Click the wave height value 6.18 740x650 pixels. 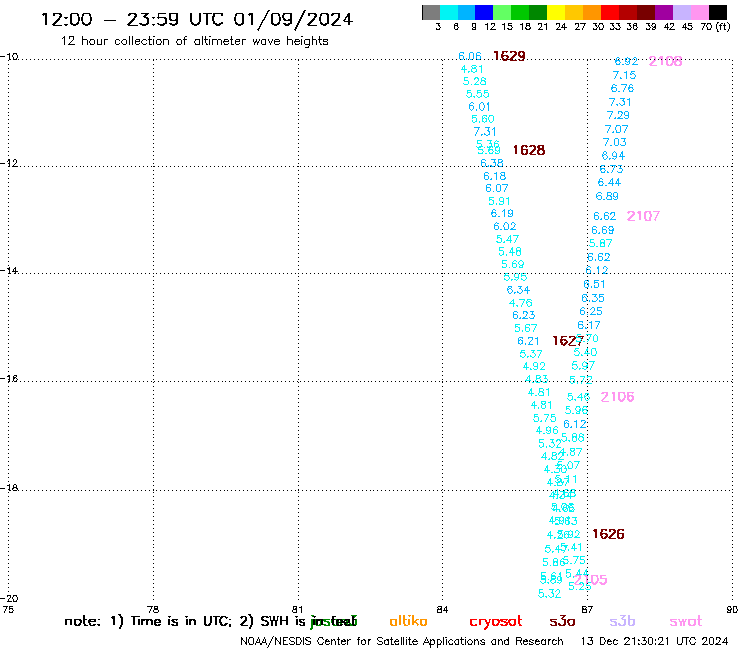494,176
